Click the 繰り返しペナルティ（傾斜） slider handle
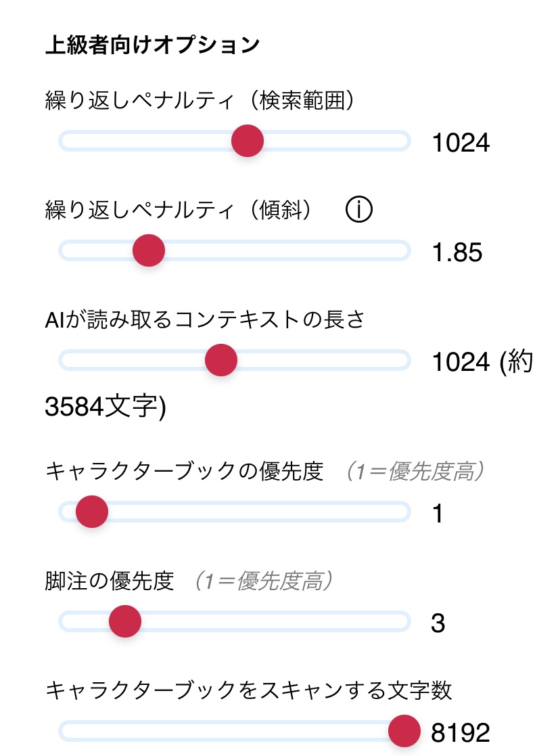This screenshot has height=756, width=560. (149, 250)
